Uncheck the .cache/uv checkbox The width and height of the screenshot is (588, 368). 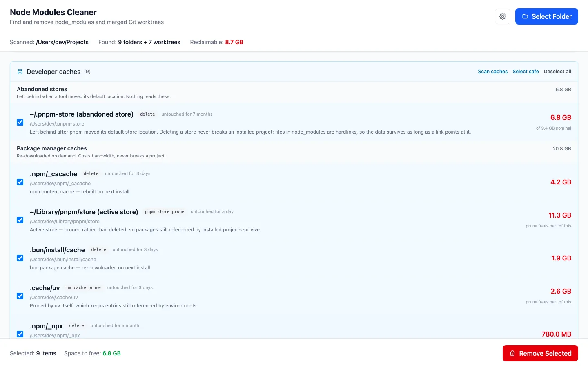20,296
